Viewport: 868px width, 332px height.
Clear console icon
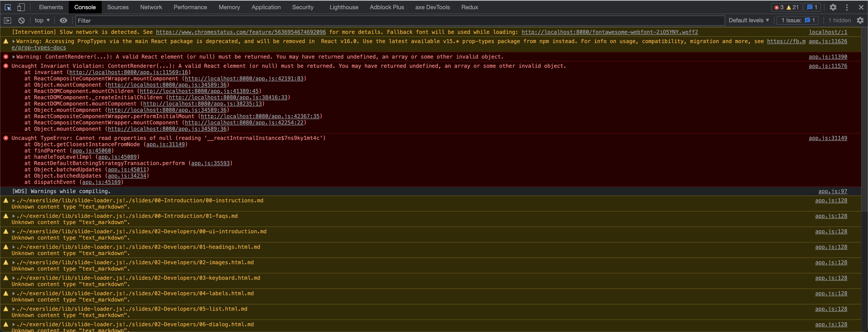21,21
